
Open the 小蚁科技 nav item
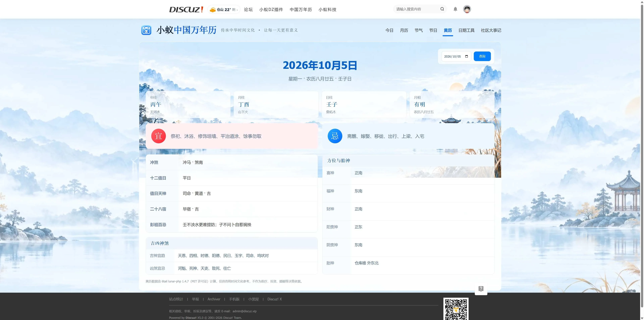pos(327,10)
